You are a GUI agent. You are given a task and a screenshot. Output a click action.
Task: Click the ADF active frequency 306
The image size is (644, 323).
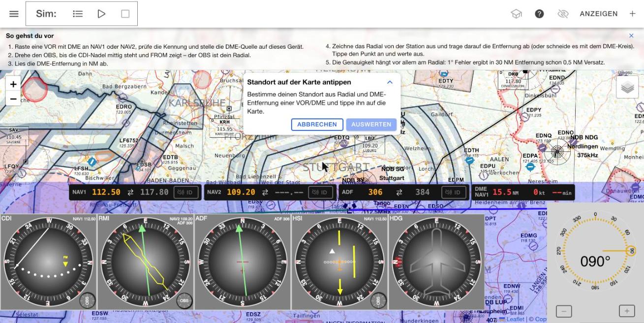pyautogui.click(x=375, y=192)
